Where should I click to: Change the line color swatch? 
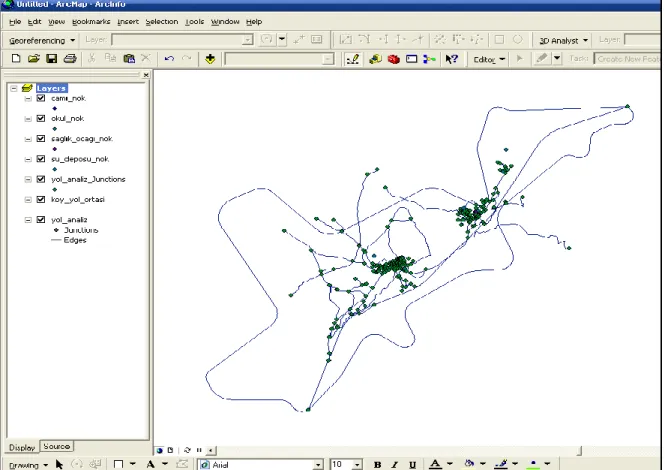point(501,464)
